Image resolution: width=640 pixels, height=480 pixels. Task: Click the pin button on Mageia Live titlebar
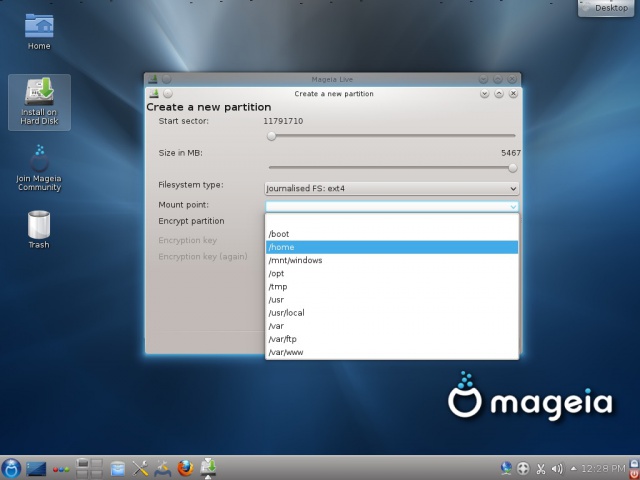(167, 79)
